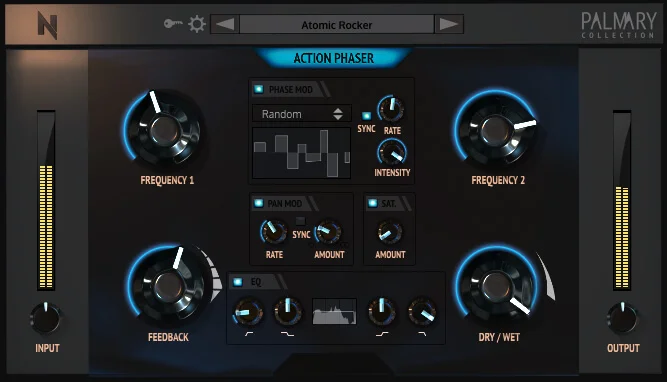This screenshot has height=382, width=667.
Task: Click the Input level meter
Action: 46,201
